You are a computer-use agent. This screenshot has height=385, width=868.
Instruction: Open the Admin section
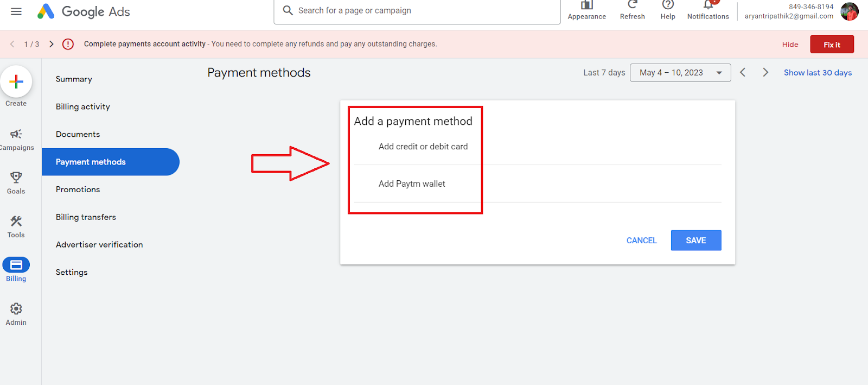[x=16, y=314]
